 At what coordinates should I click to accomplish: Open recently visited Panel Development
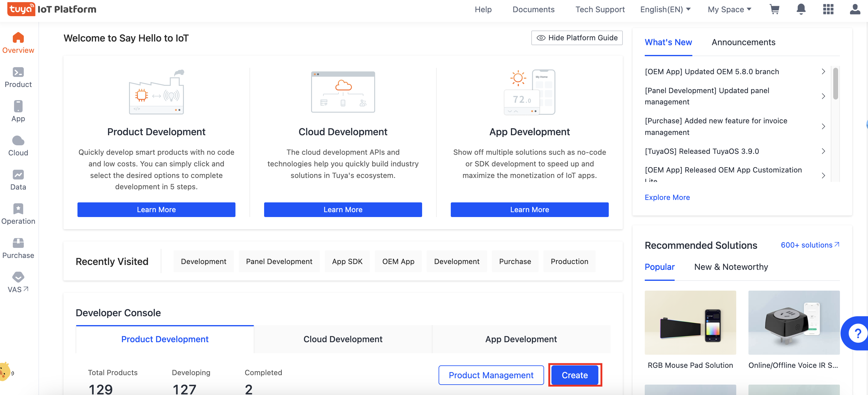point(279,261)
